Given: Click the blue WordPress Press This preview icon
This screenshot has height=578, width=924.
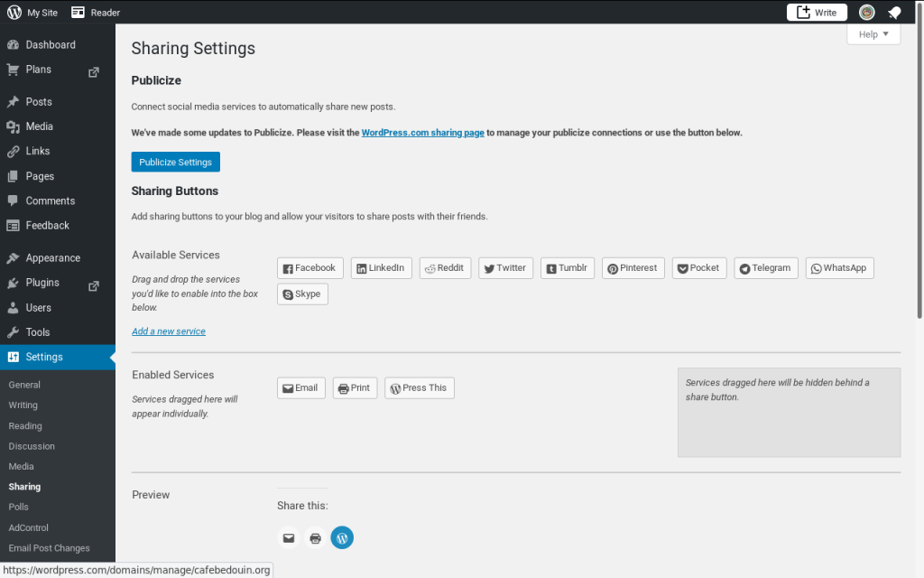Looking at the screenshot, I should [342, 538].
